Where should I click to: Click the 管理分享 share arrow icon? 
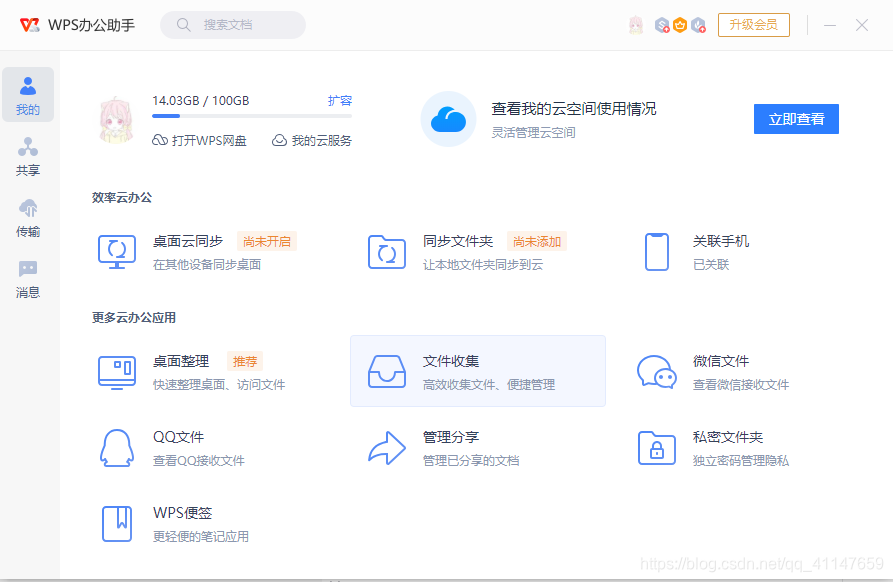pos(387,448)
